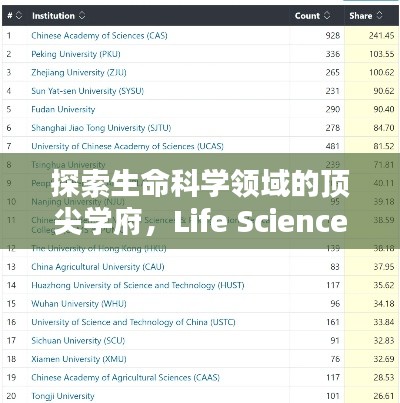Select count value 76 for Xiamen University

(335, 359)
